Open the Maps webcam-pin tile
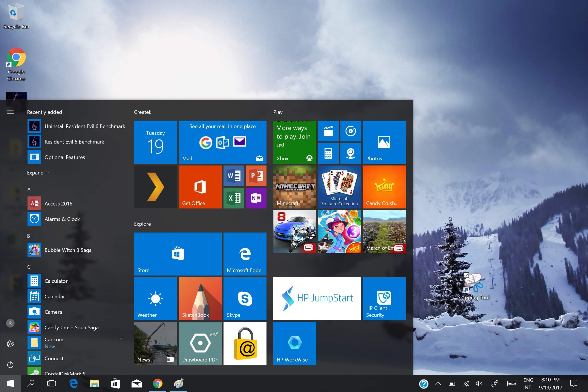 point(351,153)
